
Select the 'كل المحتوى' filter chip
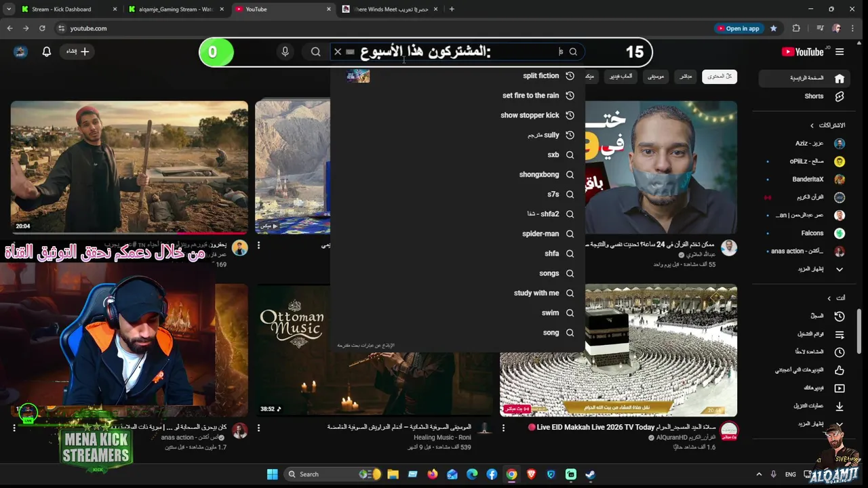[719, 77]
